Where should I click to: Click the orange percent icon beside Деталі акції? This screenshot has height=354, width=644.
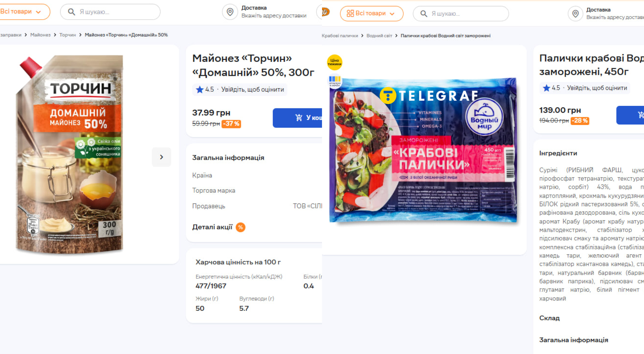[241, 227]
